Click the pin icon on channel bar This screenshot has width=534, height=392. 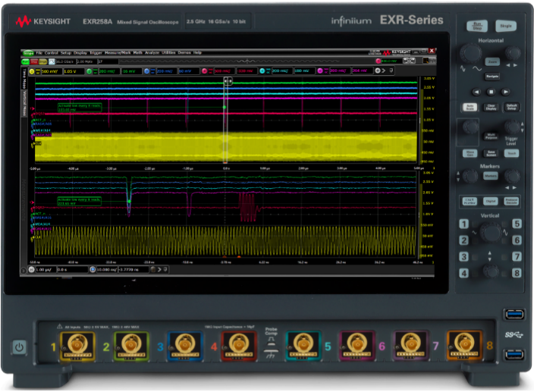click(x=391, y=71)
